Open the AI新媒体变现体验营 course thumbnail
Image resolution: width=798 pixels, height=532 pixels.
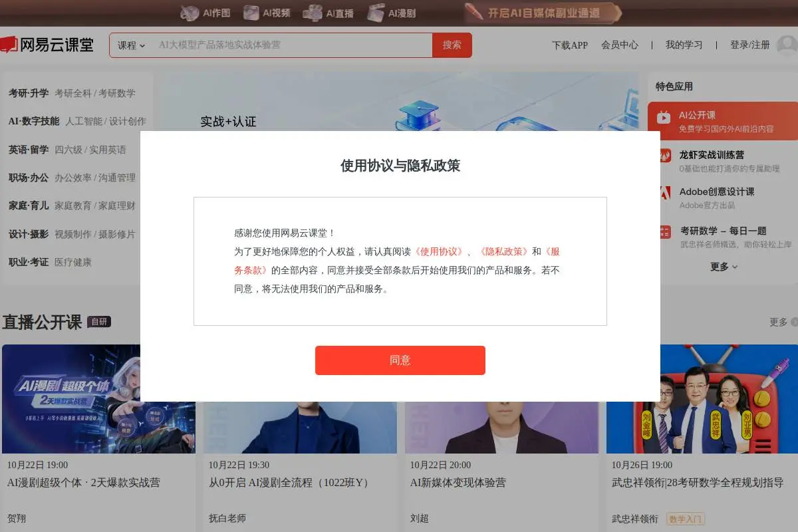[501, 428]
